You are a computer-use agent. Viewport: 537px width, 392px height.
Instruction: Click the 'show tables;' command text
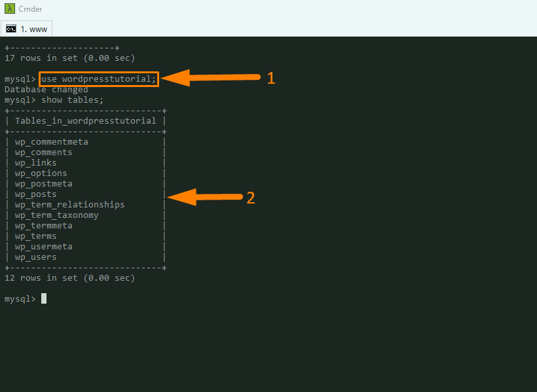72,100
